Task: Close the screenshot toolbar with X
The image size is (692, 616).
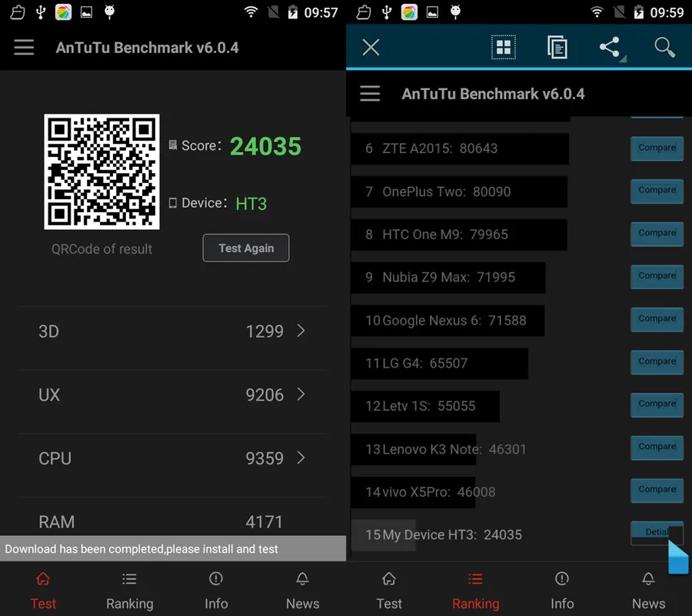Action: point(371,47)
